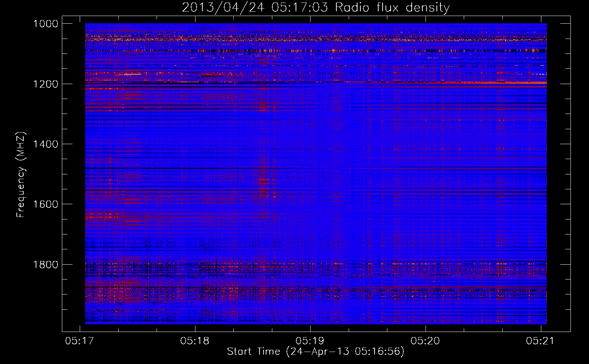Click the 05:19 time tick label
589x364 pixels.
[x=310, y=341]
